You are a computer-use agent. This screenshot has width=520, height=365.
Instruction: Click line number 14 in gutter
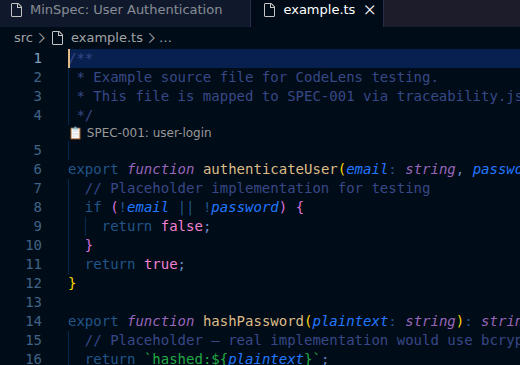pos(34,321)
